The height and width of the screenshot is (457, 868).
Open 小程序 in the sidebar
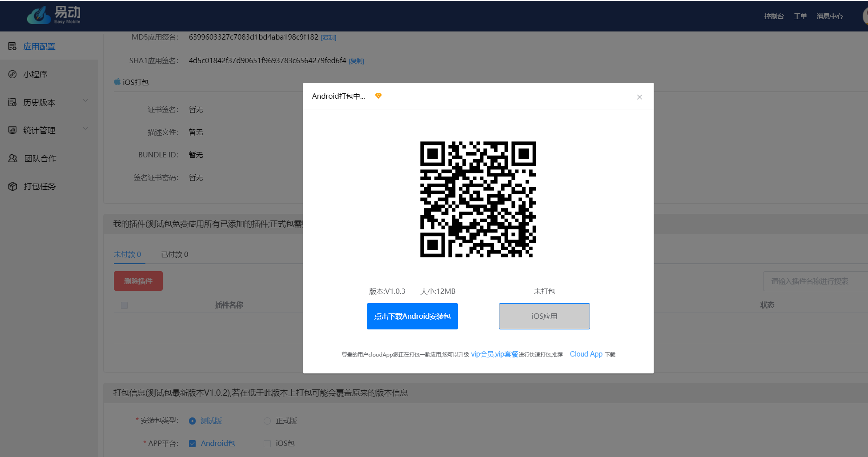tap(35, 75)
